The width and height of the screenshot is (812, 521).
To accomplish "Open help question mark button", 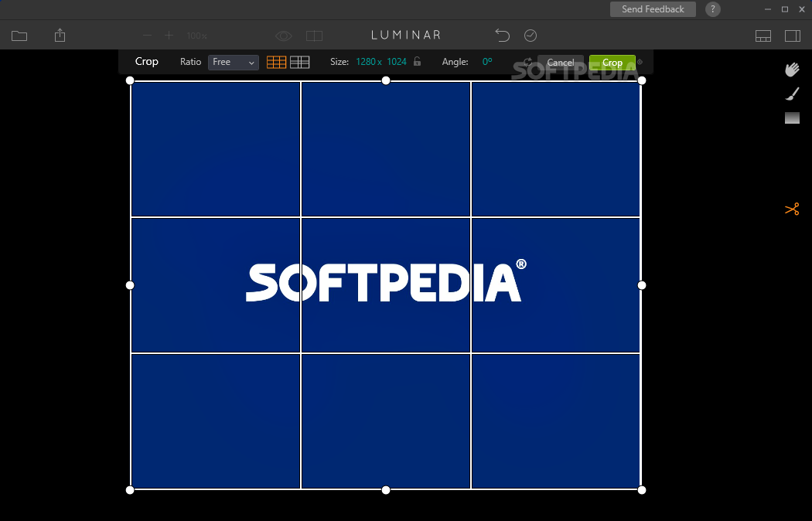I will [x=713, y=9].
